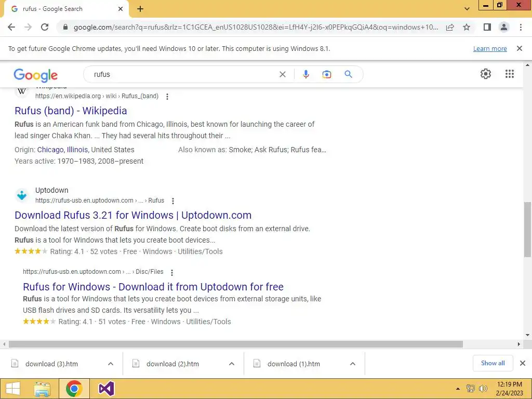Click into the rufus search field
532x399 pixels.
[183, 74]
